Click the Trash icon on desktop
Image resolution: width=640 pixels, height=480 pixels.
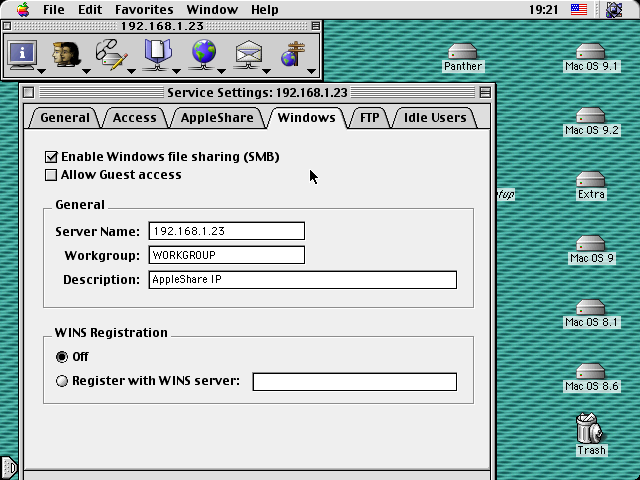coord(590,428)
